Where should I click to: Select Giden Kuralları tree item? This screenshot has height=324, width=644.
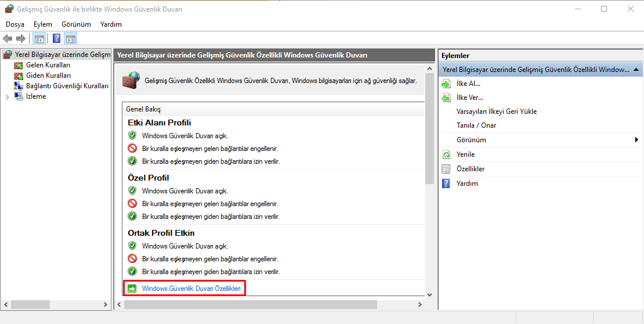[x=49, y=75]
